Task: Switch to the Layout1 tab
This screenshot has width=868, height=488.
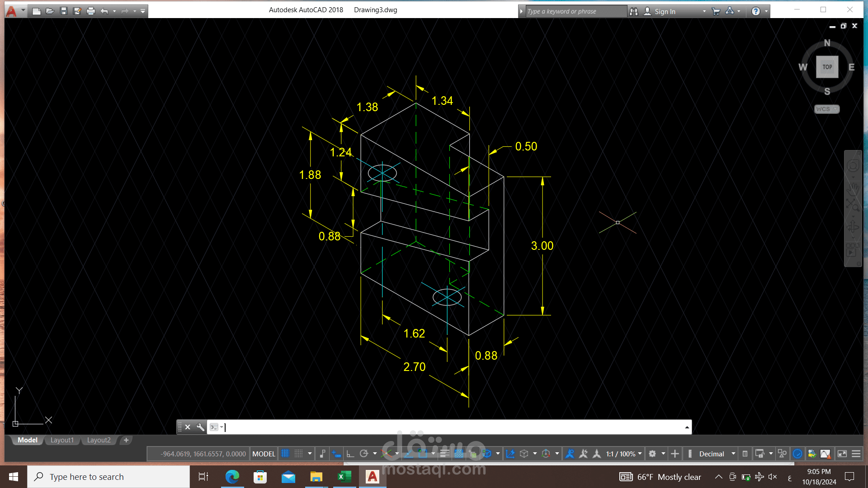Action: click(62, 440)
